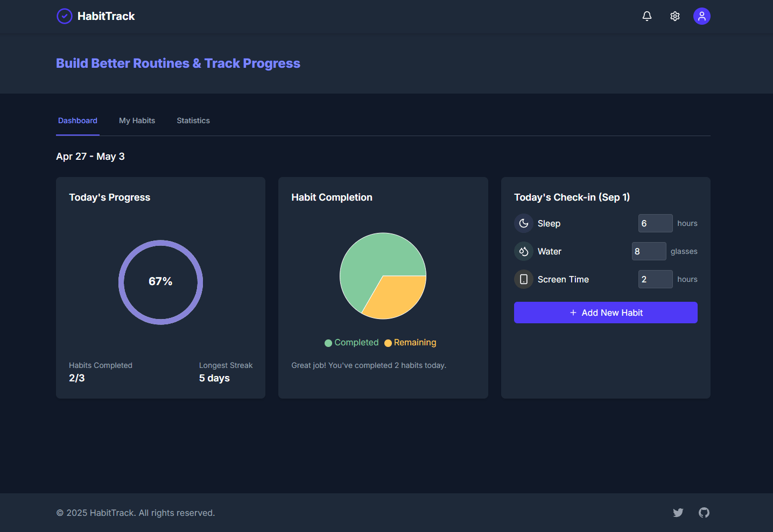
Task: Open the Twitter link in footer
Action: 678,513
